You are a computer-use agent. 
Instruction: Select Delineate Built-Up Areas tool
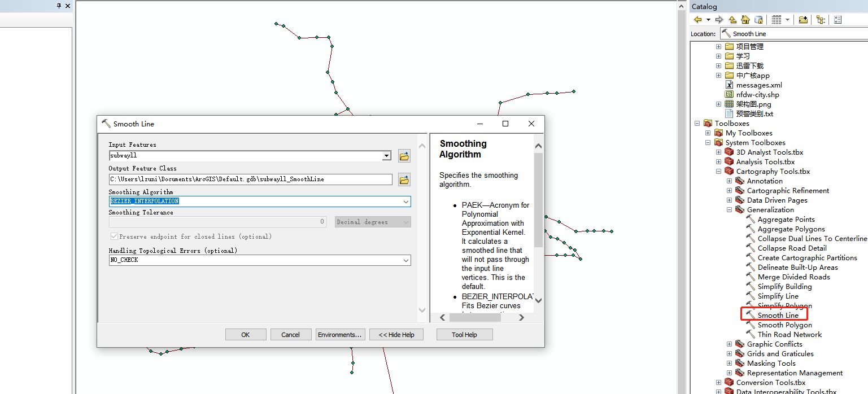pos(797,267)
